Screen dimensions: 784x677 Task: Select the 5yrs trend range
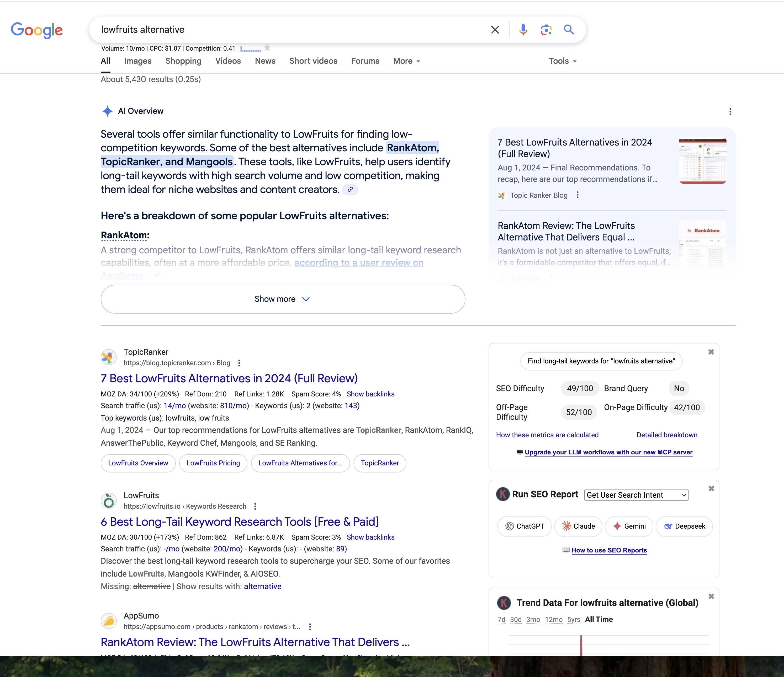point(574,620)
